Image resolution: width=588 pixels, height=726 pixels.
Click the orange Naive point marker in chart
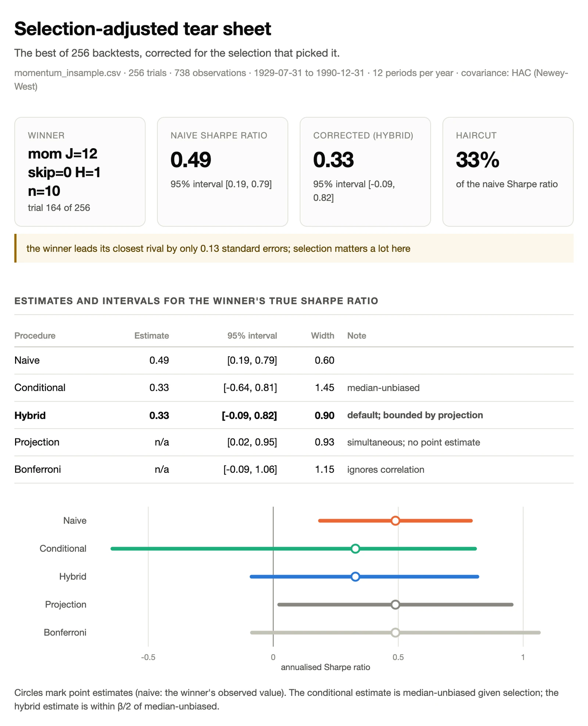[x=395, y=521]
